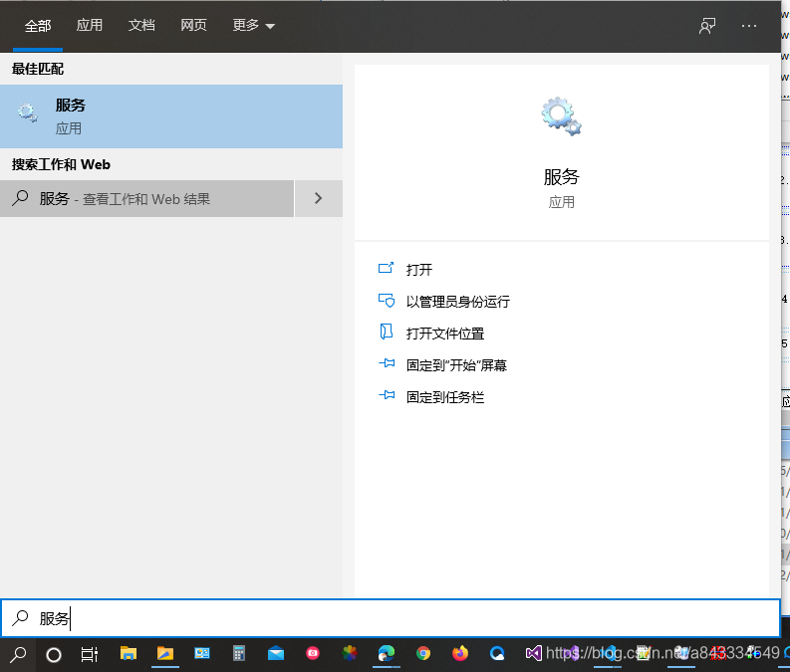Click the open file location icon
The height and width of the screenshot is (672, 790).
tap(386, 333)
